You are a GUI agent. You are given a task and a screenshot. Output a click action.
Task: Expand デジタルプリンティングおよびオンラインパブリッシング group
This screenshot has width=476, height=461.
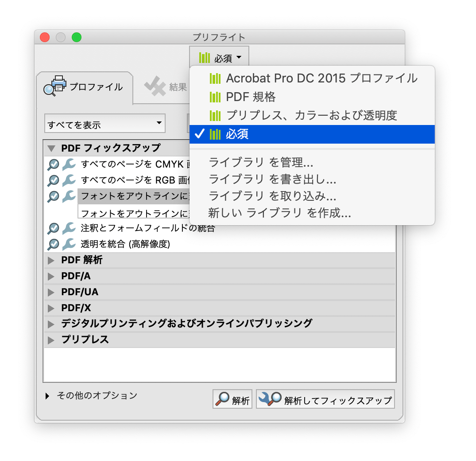pos(51,324)
